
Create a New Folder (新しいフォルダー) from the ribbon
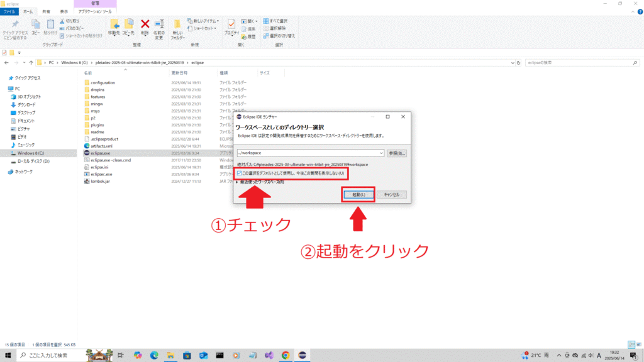177,29
